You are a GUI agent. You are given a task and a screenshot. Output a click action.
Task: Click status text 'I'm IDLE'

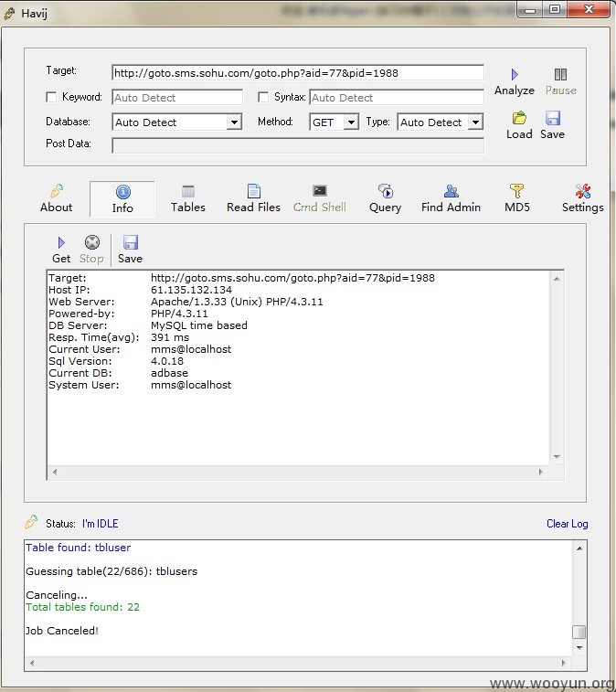click(x=101, y=524)
